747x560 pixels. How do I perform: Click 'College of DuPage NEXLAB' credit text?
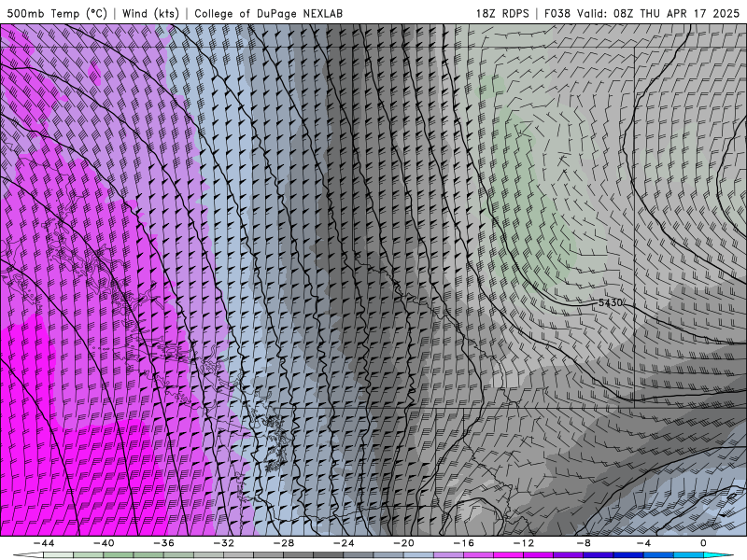point(268,13)
